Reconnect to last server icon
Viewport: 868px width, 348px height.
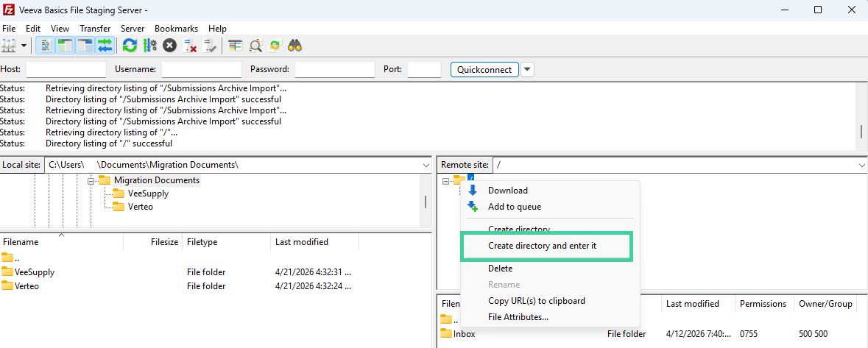pos(210,46)
